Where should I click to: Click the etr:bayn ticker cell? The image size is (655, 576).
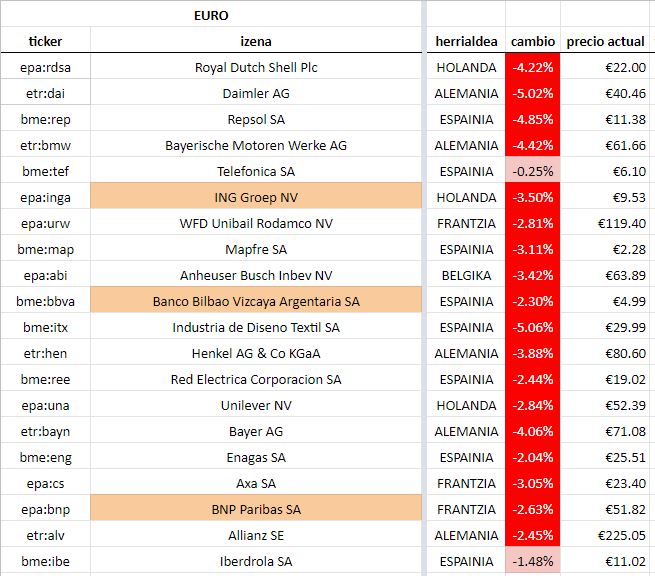coord(46,431)
